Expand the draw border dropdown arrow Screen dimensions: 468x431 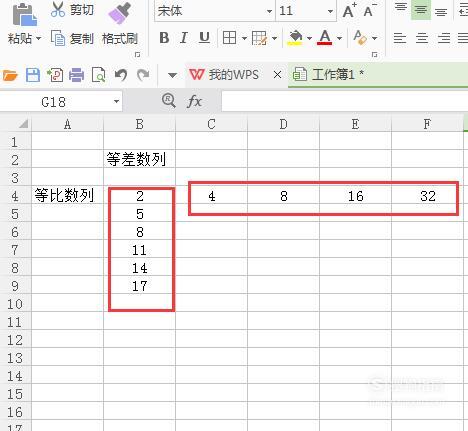tap(274, 39)
